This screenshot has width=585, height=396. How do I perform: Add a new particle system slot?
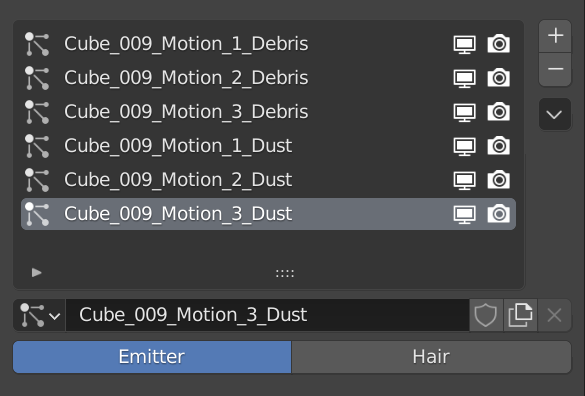click(555, 36)
